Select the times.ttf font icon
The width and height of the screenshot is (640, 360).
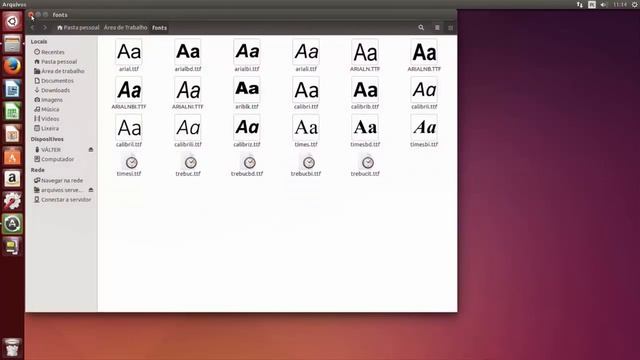[306, 127]
